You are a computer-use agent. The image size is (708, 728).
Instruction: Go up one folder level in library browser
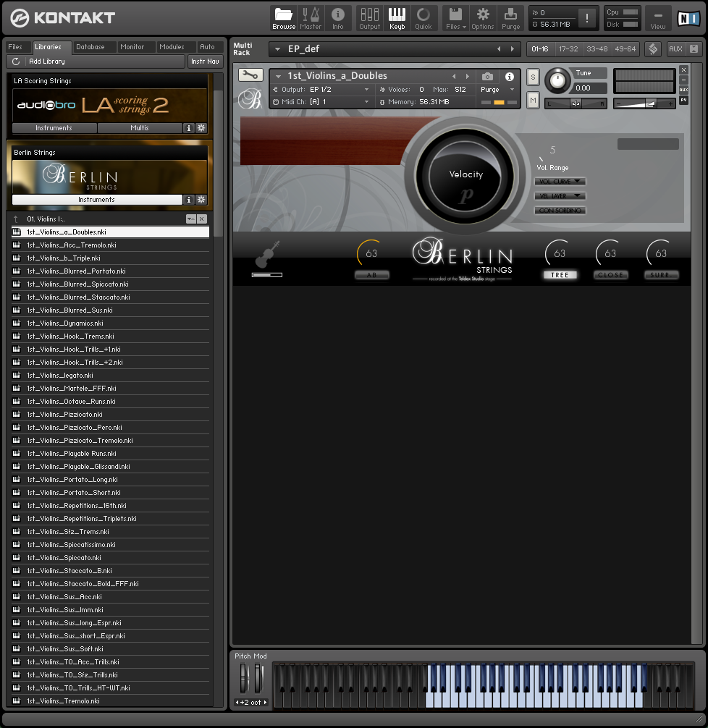pos(16,219)
